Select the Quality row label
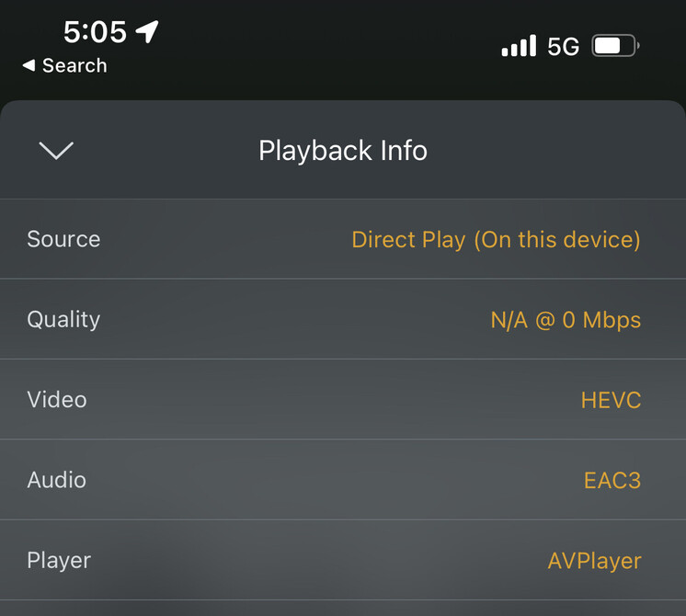The width and height of the screenshot is (686, 616). [x=63, y=319]
